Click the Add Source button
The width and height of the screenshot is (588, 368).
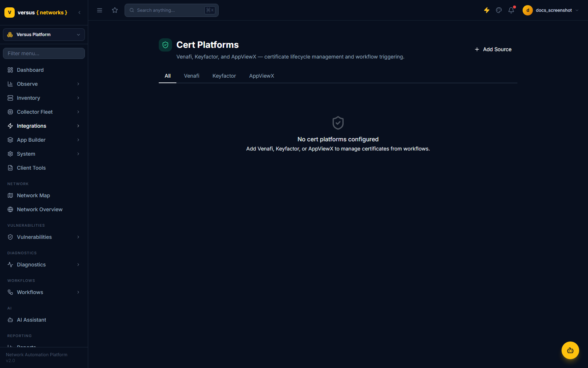[x=493, y=49]
